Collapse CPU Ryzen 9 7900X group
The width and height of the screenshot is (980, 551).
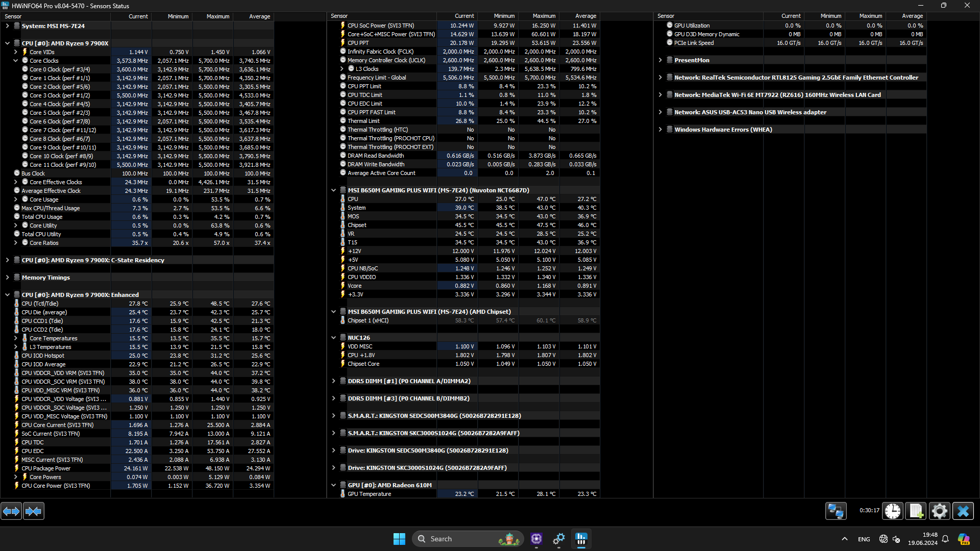(8, 43)
